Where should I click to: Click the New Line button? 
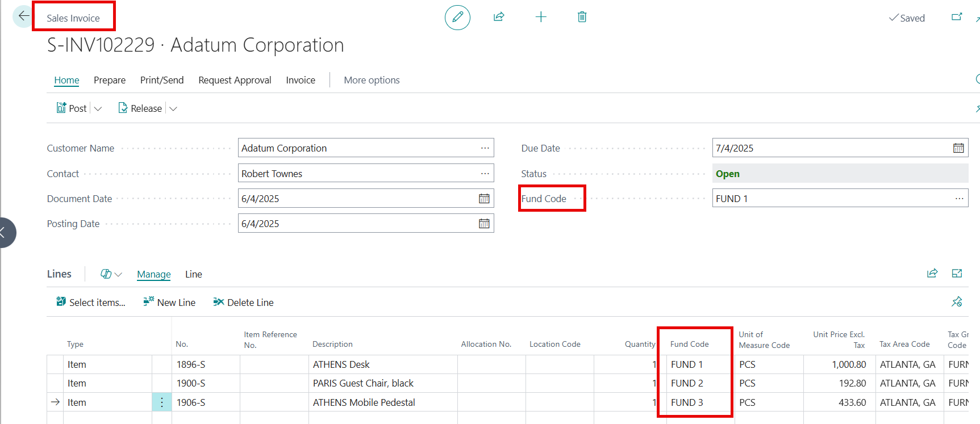169,303
